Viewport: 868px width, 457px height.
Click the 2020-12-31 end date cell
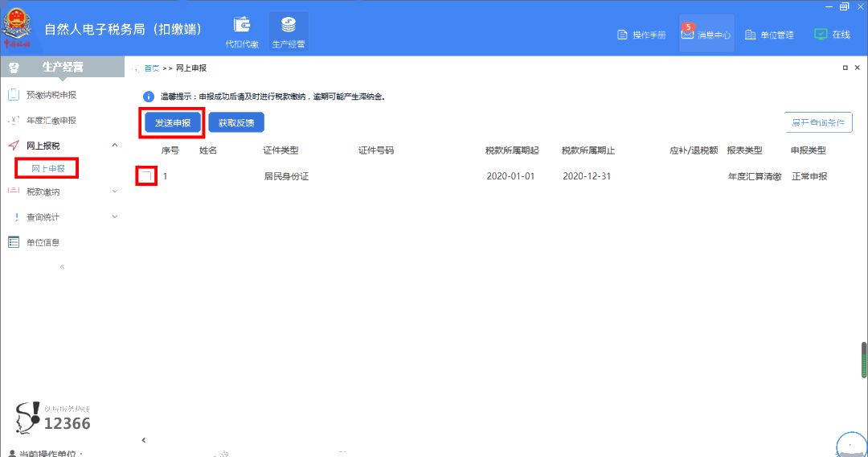[x=587, y=176]
